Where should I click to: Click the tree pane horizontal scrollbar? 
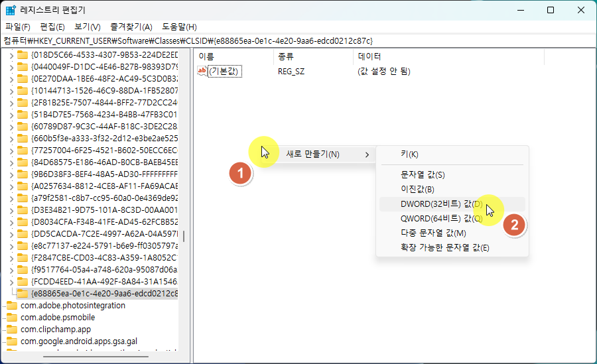pos(96,357)
